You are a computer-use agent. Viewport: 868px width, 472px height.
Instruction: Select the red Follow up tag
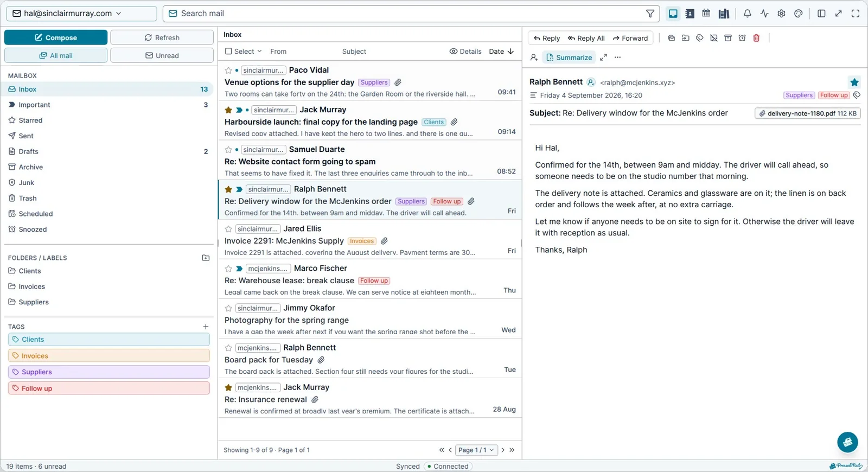click(x=109, y=388)
